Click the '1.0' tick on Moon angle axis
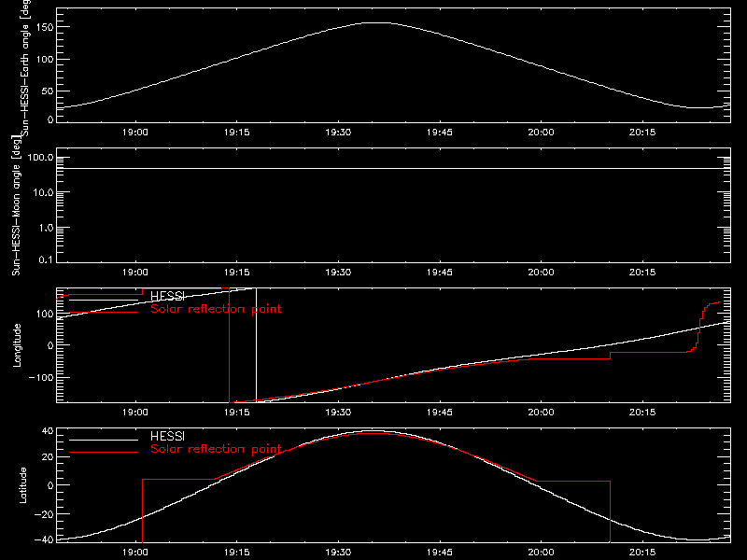The image size is (747, 560). tap(46, 228)
